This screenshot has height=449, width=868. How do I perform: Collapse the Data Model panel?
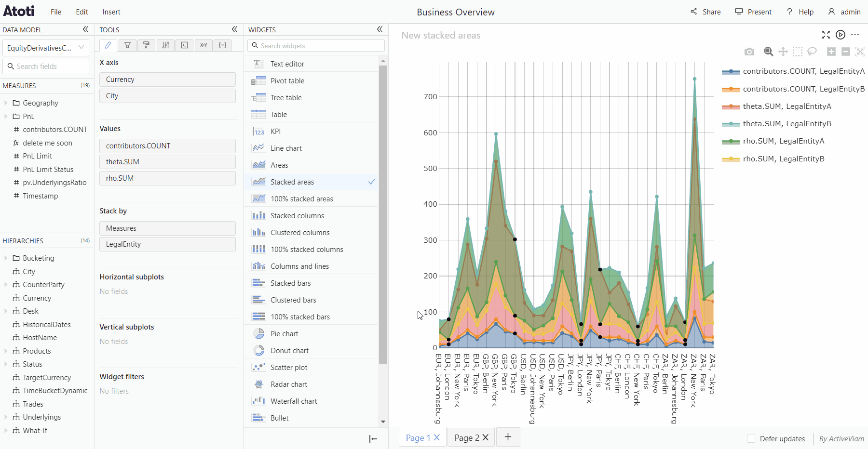point(85,29)
